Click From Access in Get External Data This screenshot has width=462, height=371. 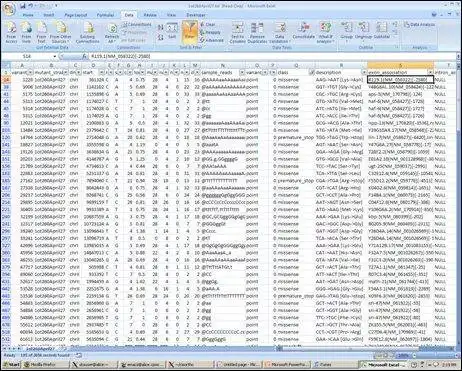pos(11,32)
